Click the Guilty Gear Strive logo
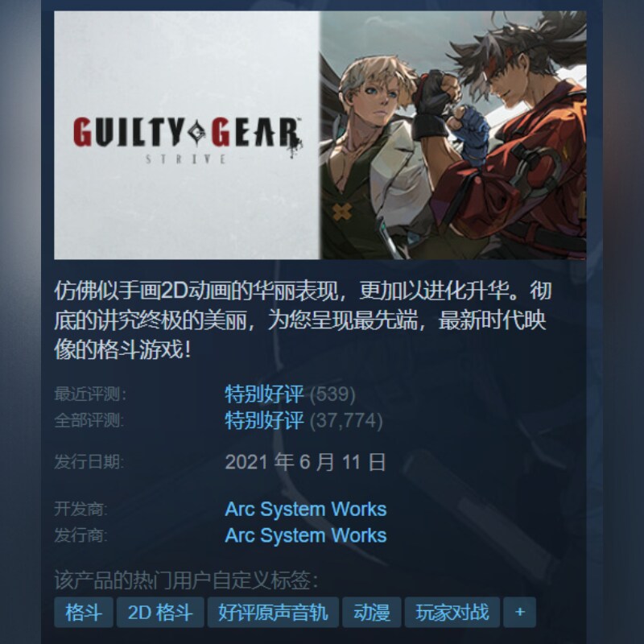 click(188, 139)
